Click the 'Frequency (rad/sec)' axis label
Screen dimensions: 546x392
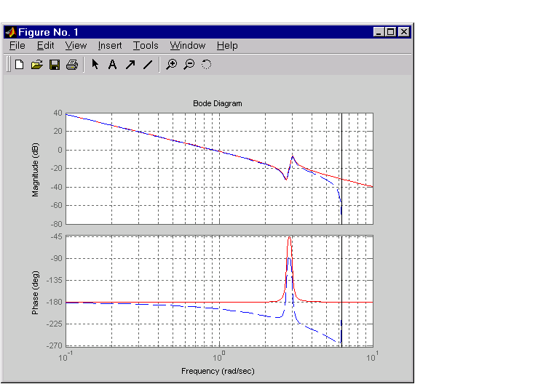tap(218, 371)
